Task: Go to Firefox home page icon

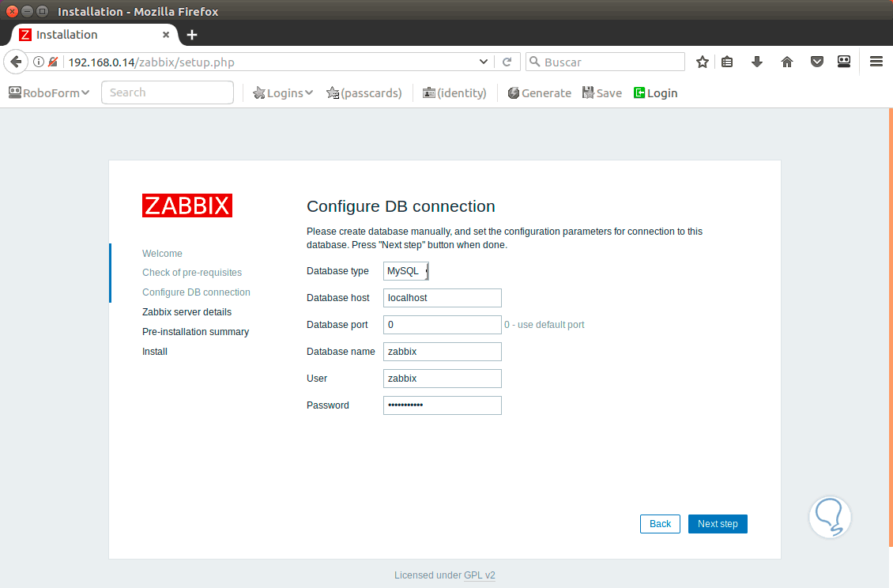Action: (786, 62)
